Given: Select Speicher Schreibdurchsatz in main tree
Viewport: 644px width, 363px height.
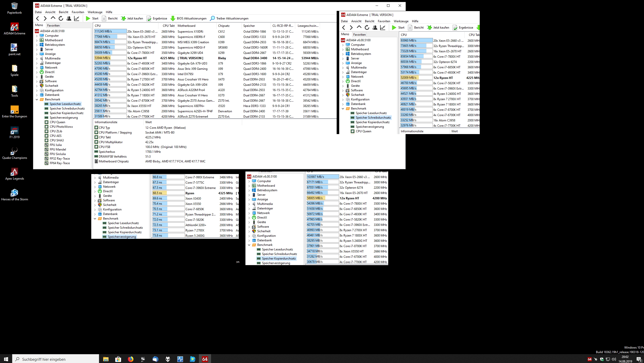Looking at the screenshot, I should coord(67,109).
